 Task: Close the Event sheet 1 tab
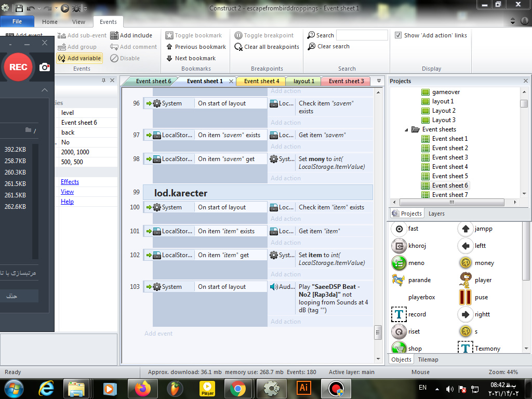click(231, 81)
